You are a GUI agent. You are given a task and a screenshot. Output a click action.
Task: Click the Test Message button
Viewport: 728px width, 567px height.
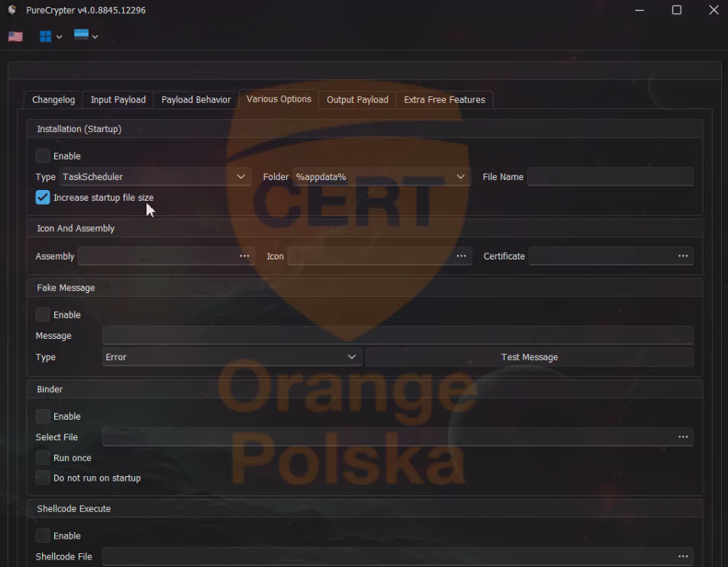(530, 357)
